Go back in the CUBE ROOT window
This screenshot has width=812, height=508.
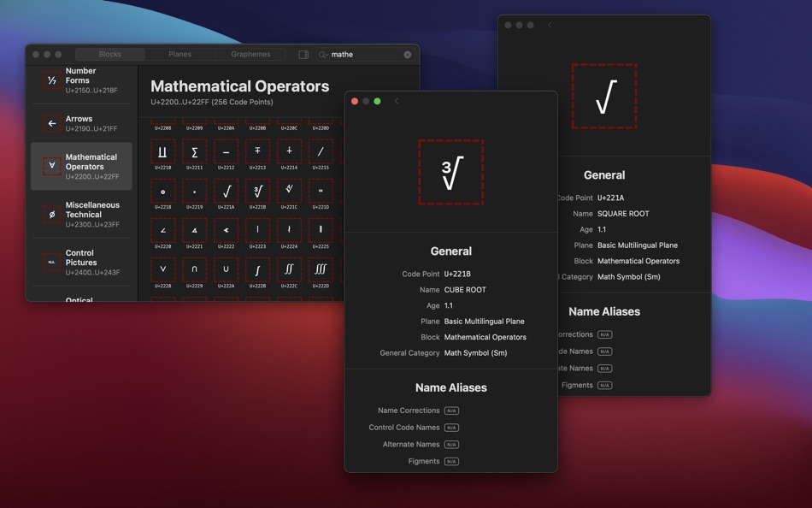tap(397, 101)
